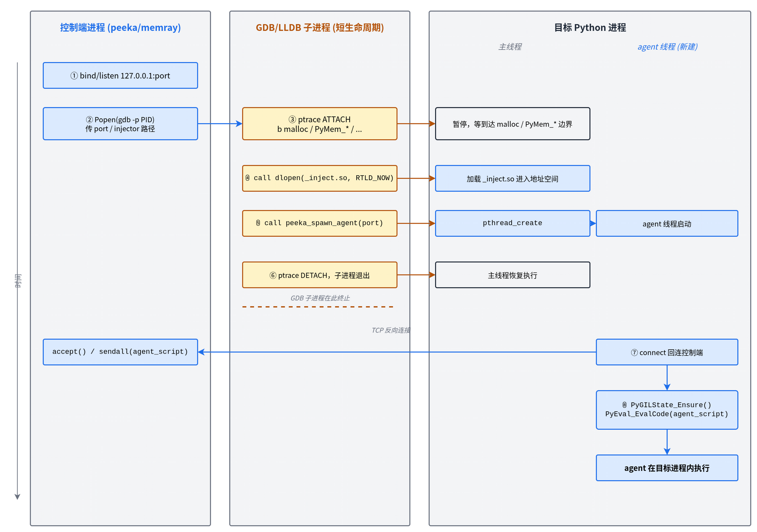The width and height of the screenshot is (757, 532).
Task: Click the 暂停，等到达 malloc box
Action: coord(512,124)
